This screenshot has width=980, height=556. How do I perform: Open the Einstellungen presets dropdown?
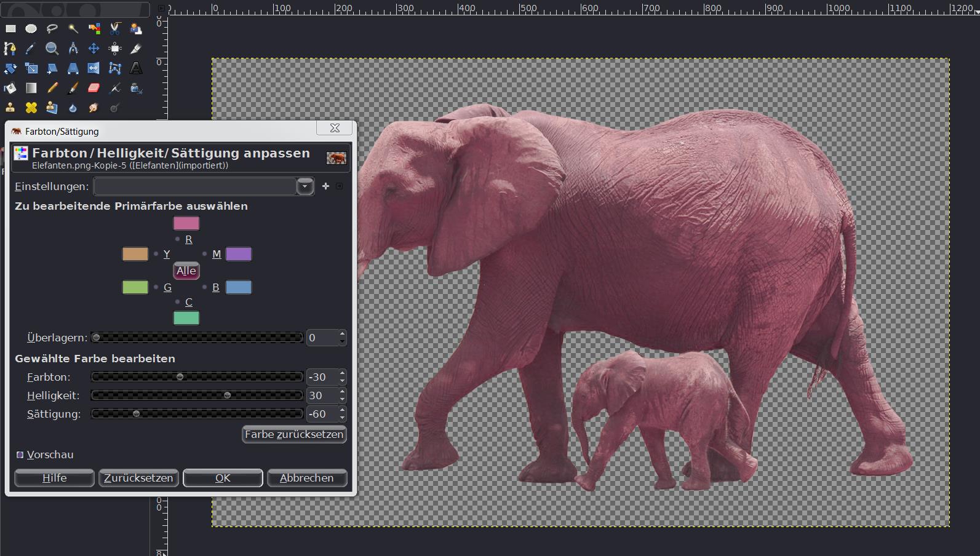tap(305, 186)
